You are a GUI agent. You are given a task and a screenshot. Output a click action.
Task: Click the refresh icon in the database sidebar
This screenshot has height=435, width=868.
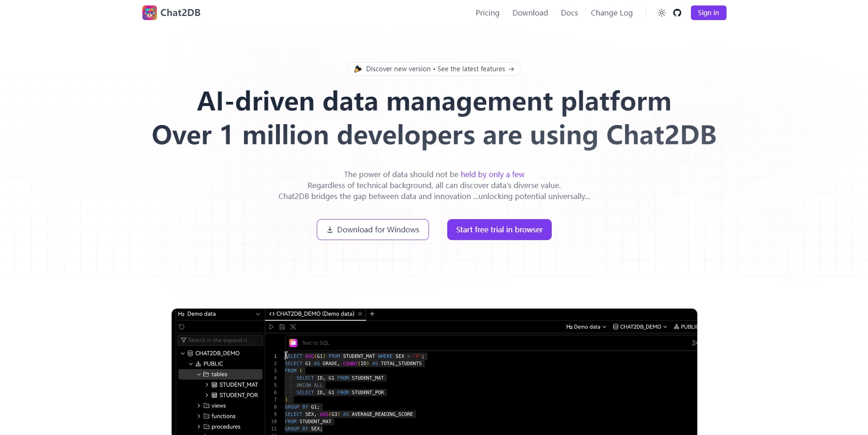tap(182, 327)
